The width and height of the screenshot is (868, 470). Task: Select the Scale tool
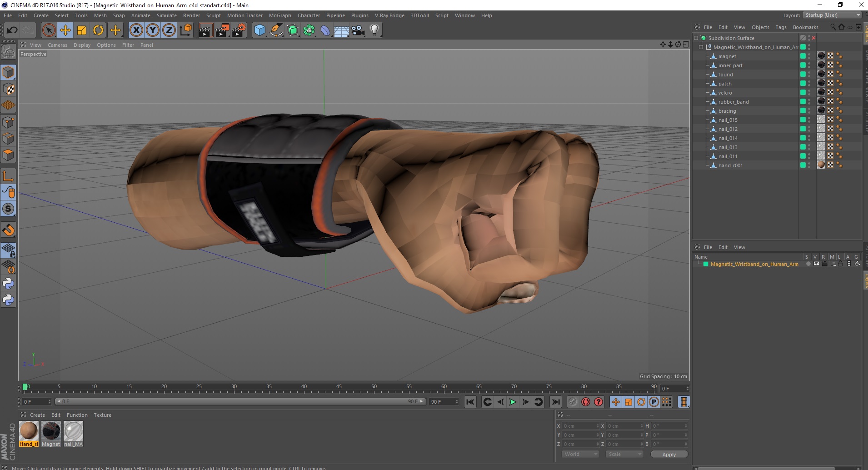click(x=82, y=30)
